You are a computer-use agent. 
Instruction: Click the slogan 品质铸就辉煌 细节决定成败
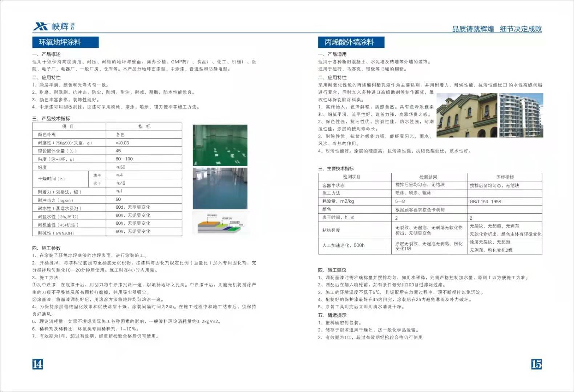[497, 29]
